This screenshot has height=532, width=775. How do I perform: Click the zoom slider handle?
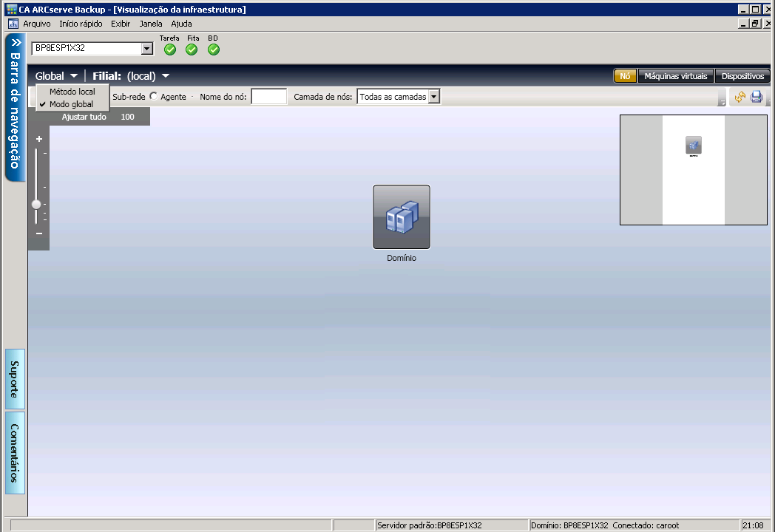pos(36,204)
